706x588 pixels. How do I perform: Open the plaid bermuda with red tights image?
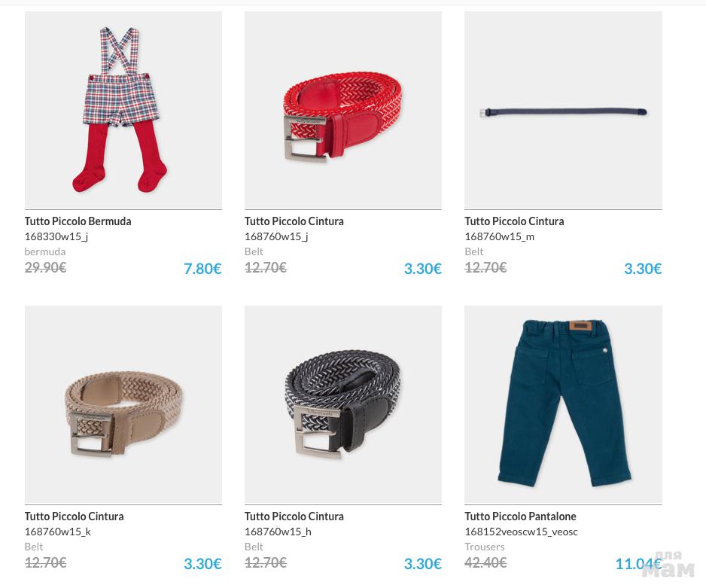(123, 111)
